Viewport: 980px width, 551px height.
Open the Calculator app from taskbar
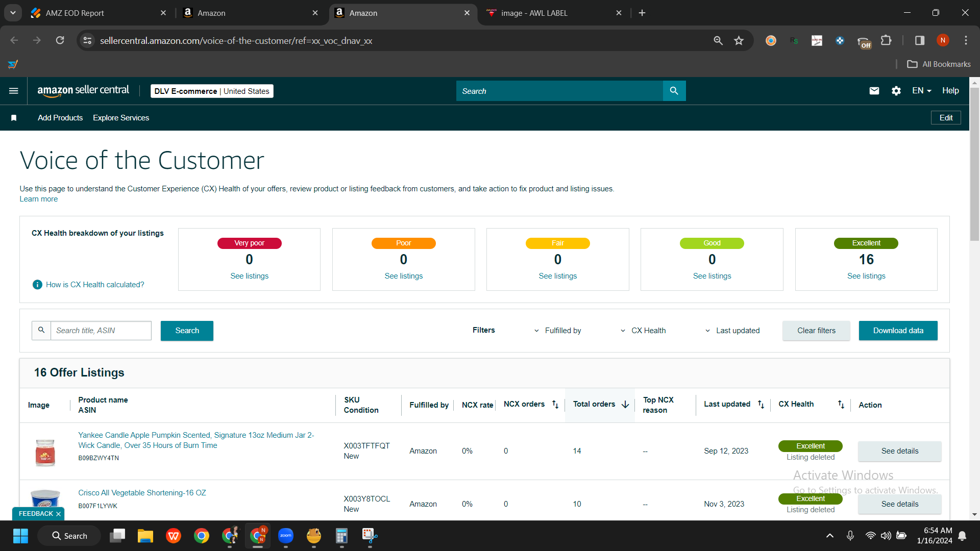click(x=342, y=536)
